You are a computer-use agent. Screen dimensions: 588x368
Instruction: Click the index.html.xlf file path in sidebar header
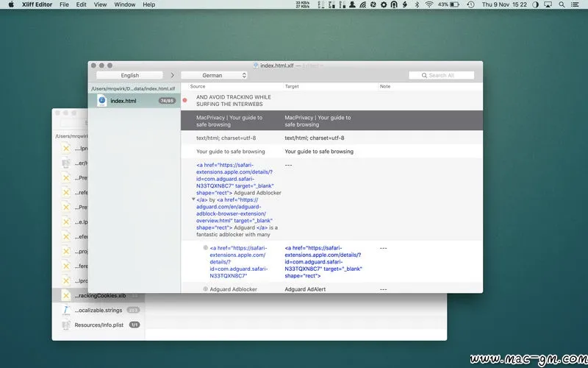133,88
